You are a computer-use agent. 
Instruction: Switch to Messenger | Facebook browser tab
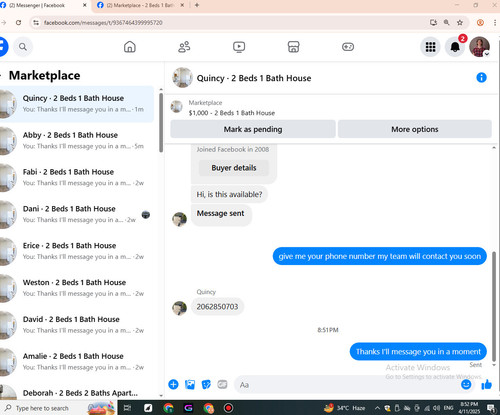click(42, 5)
